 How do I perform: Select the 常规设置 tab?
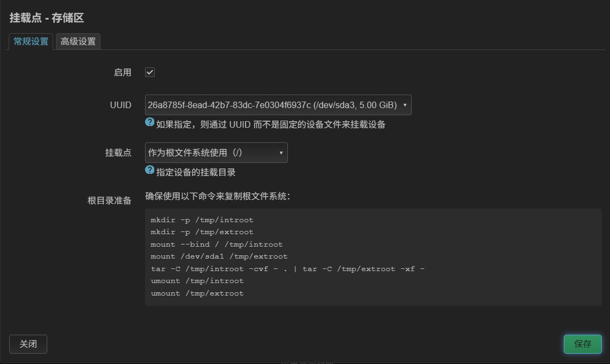tap(31, 41)
